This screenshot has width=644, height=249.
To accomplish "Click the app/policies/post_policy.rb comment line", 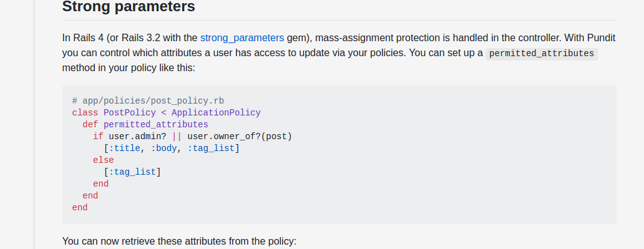I will tap(148, 101).
